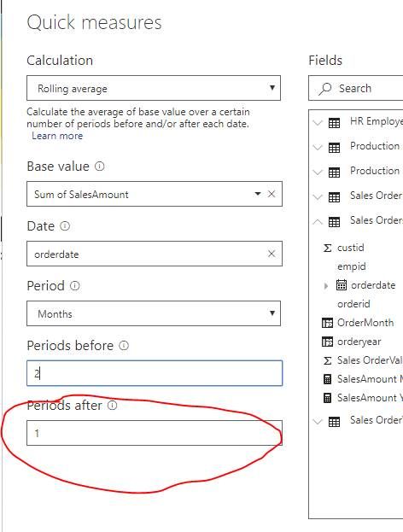Image resolution: width=403 pixels, height=532 pixels.
Task: Click the Periods after input box
Action: tap(155, 433)
